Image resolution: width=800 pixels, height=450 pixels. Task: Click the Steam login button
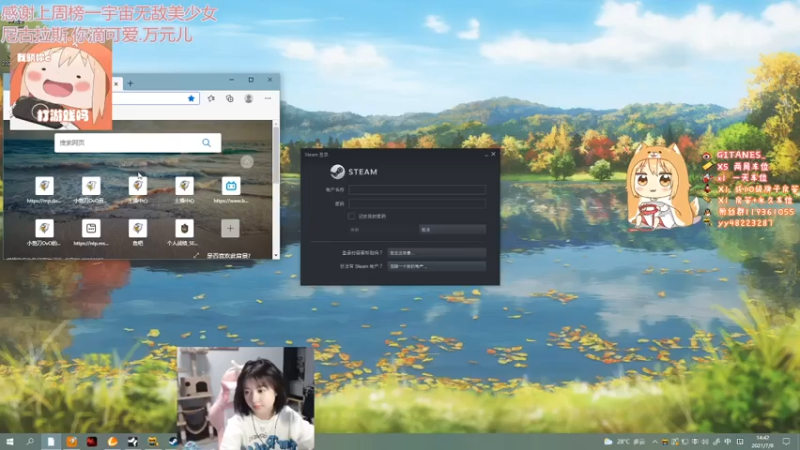pos(382,230)
